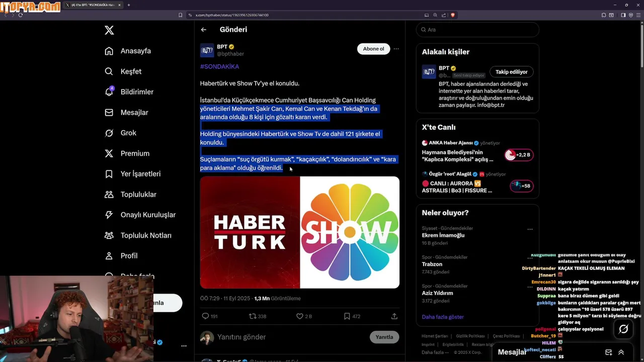Click the Abone ol button
This screenshot has width=644, height=362.
click(x=373, y=49)
